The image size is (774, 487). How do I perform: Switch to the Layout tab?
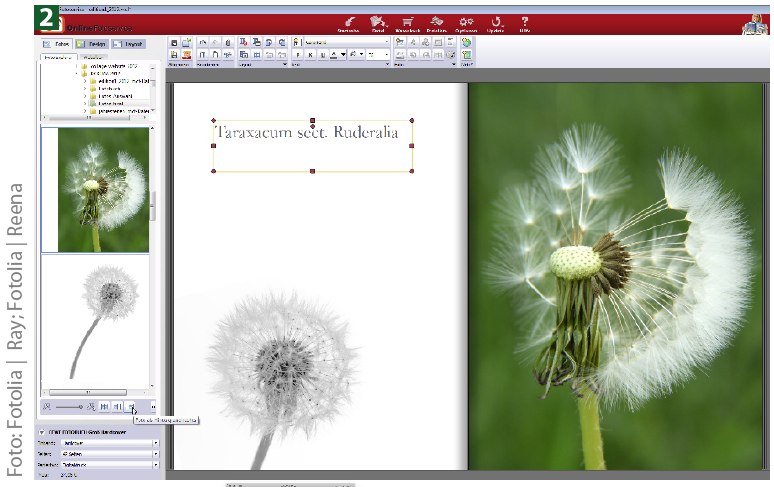(130, 44)
